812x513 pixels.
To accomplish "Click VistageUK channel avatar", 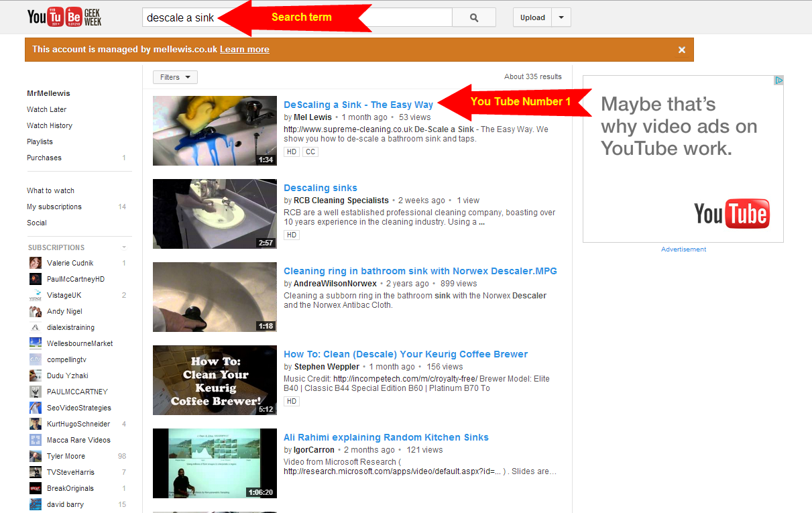I will (x=36, y=295).
